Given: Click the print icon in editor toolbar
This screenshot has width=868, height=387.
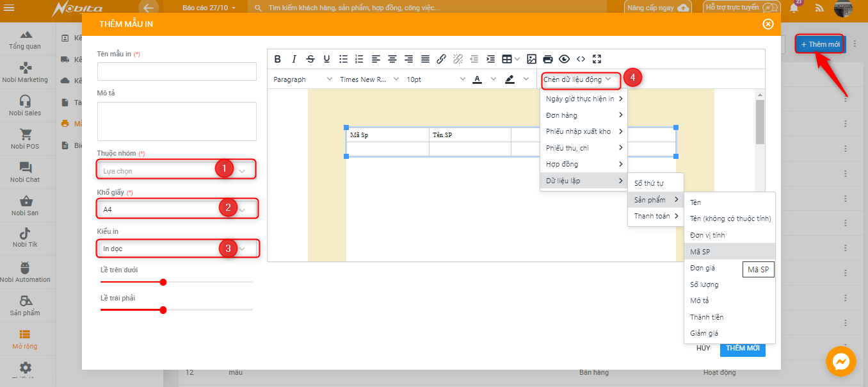Looking at the screenshot, I should [547, 59].
